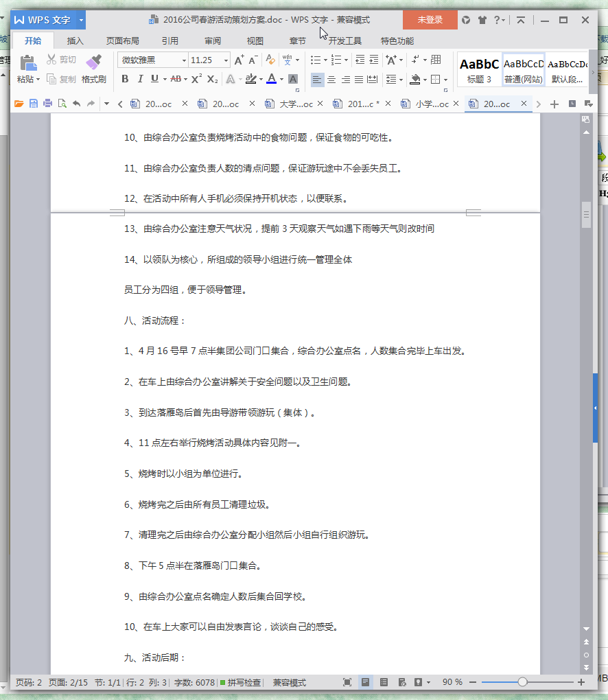The width and height of the screenshot is (608, 700).
Task: Clear text formatting eraser icon
Action: click(x=270, y=60)
